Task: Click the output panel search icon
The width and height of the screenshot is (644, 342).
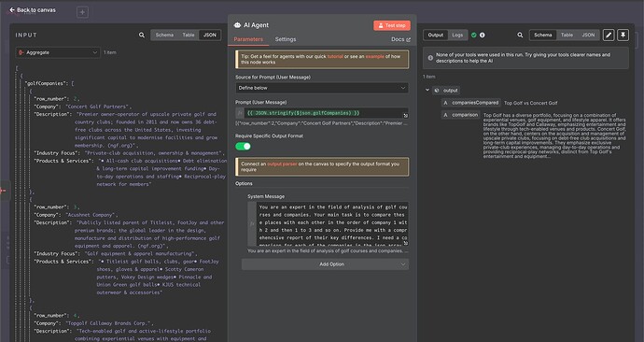Action: pos(520,36)
